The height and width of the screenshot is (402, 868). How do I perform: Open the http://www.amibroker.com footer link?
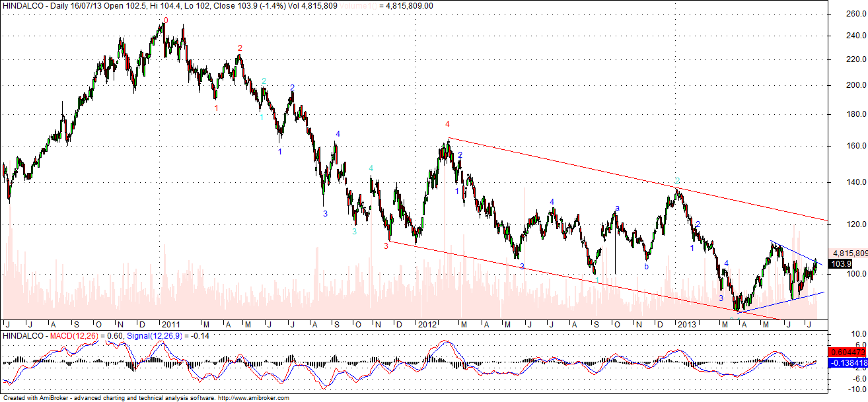click(253, 398)
